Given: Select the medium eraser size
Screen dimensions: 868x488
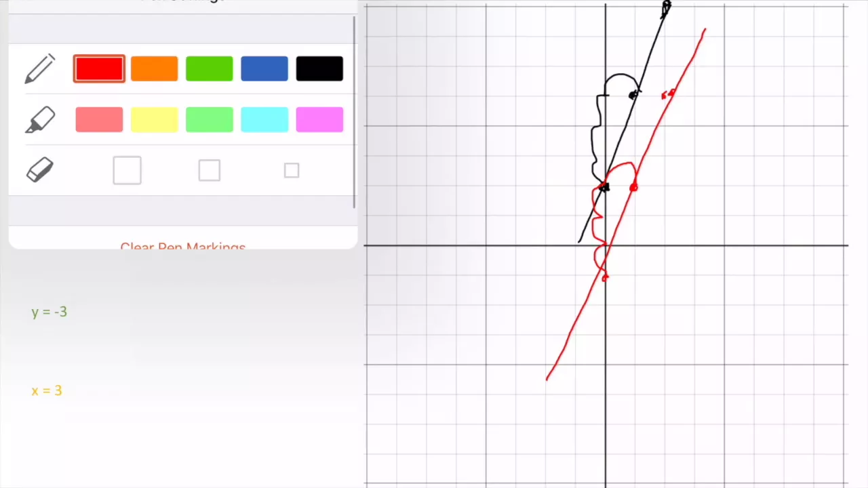Looking at the screenshot, I should [210, 171].
